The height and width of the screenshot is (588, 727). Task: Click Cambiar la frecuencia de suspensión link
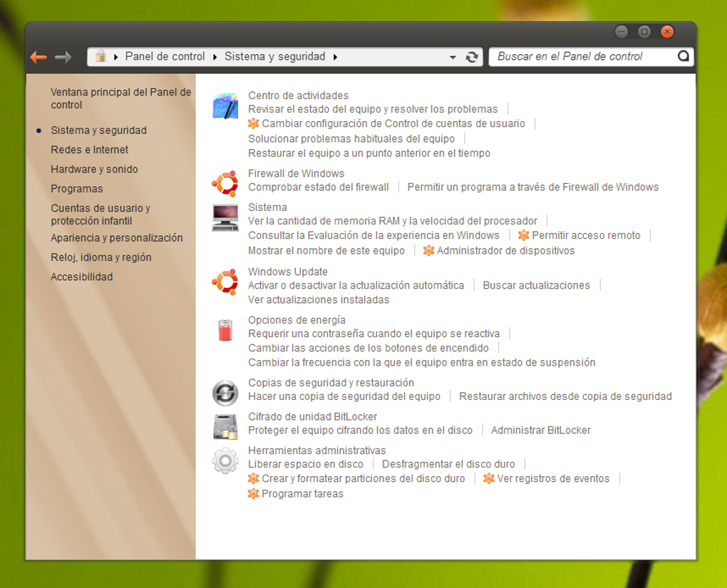tap(421, 362)
